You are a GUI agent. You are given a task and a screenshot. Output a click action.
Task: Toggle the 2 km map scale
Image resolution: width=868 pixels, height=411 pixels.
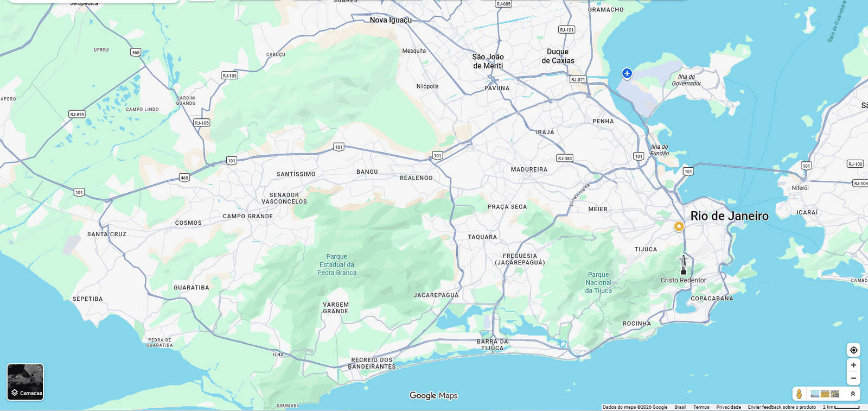click(841, 407)
